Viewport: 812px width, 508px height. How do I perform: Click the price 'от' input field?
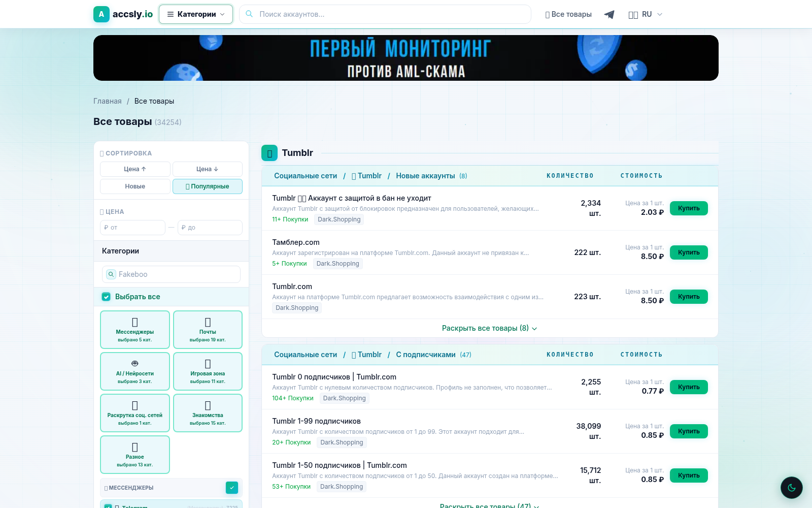tap(133, 228)
